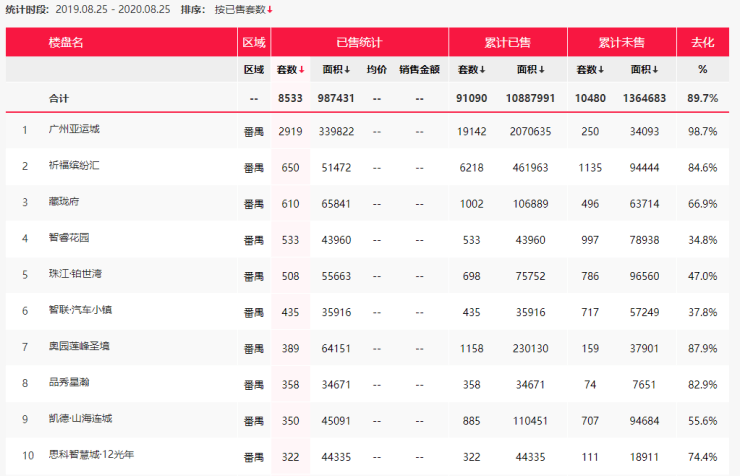Open 珠江·铂世湾 property entry

pos(76,274)
